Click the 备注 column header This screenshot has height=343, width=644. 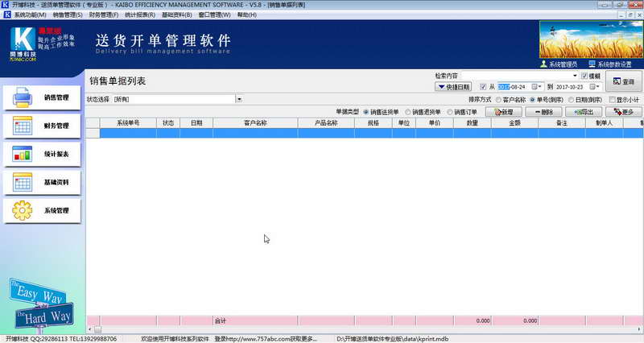(562, 123)
